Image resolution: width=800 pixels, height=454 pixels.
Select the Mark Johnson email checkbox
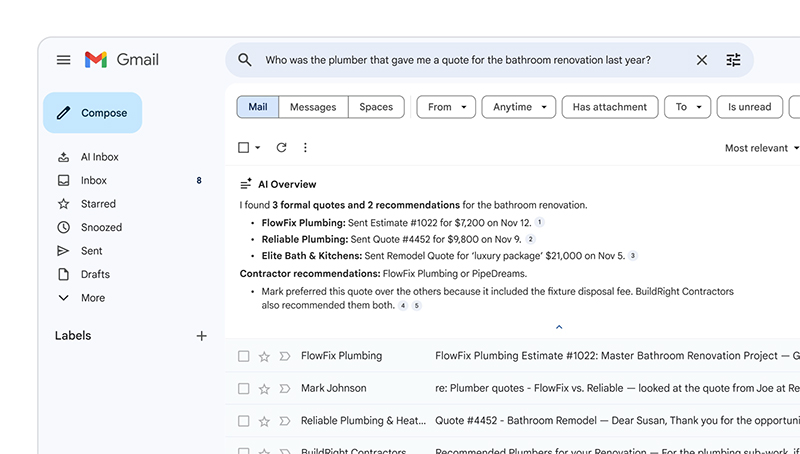(243, 389)
